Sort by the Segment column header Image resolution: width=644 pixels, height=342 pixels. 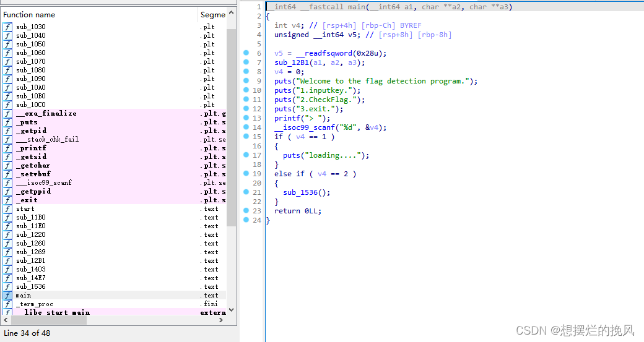[212, 15]
